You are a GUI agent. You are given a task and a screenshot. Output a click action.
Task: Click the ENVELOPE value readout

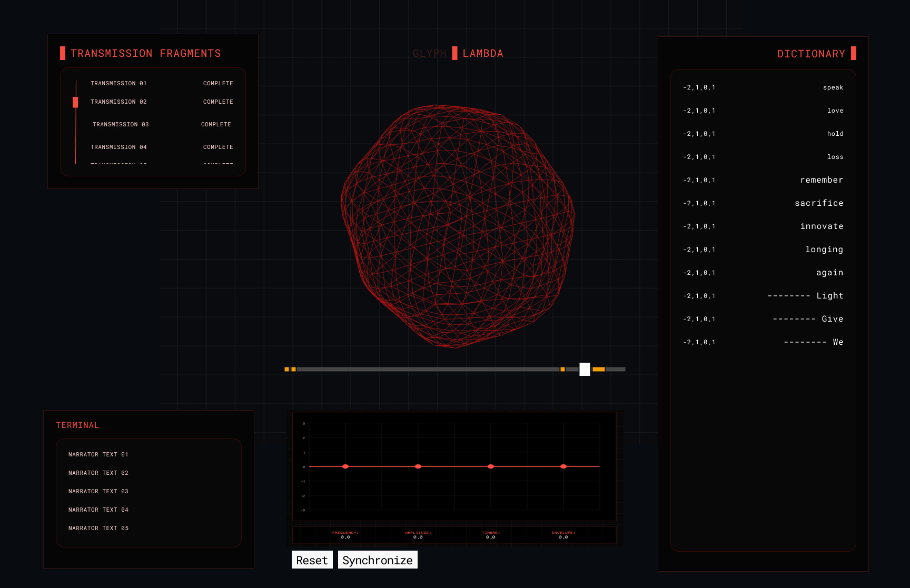[x=563, y=537]
